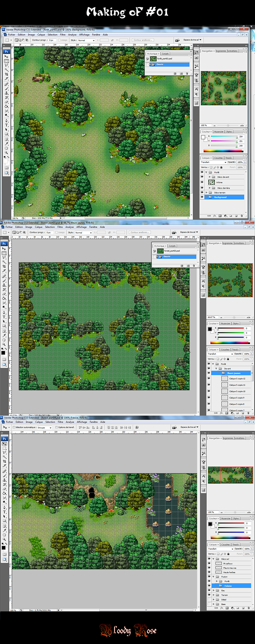Screen dimensions: 255x644
Task: Hide Déco terrain group in forêt_part02 window
Action: pos(202,192)
